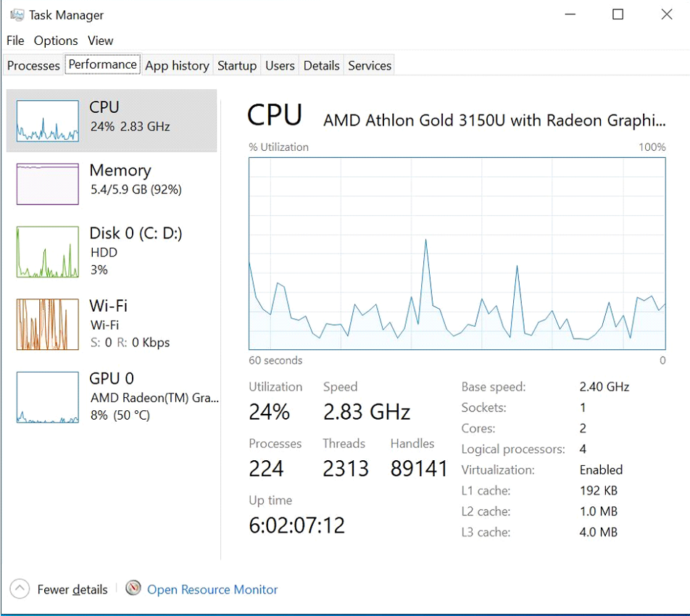Screen dimensions: 690x616
Task: Open the Options menu
Action: (x=56, y=41)
